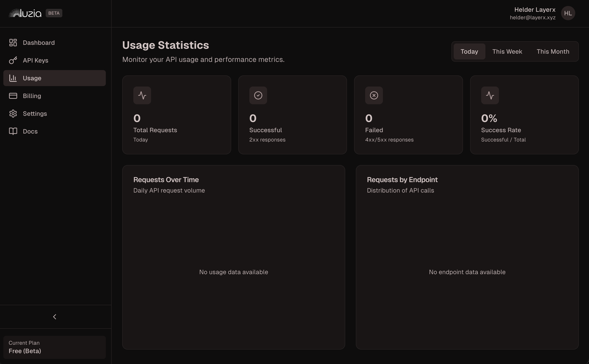Open Settings via the gear icon
The width and height of the screenshot is (589, 364).
(13, 113)
